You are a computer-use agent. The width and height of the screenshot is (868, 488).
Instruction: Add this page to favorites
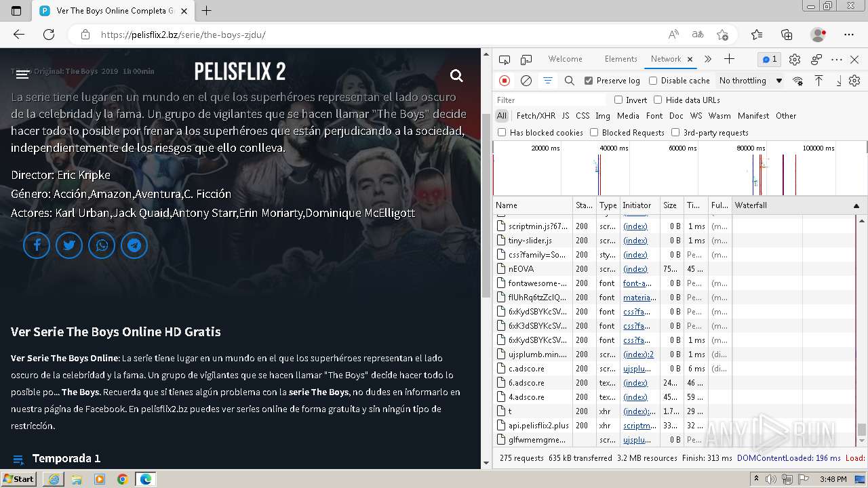click(722, 35)
